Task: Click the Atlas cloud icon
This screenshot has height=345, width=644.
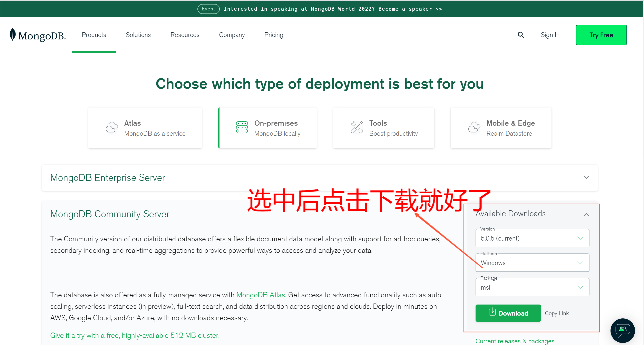Action: point(112,128)
